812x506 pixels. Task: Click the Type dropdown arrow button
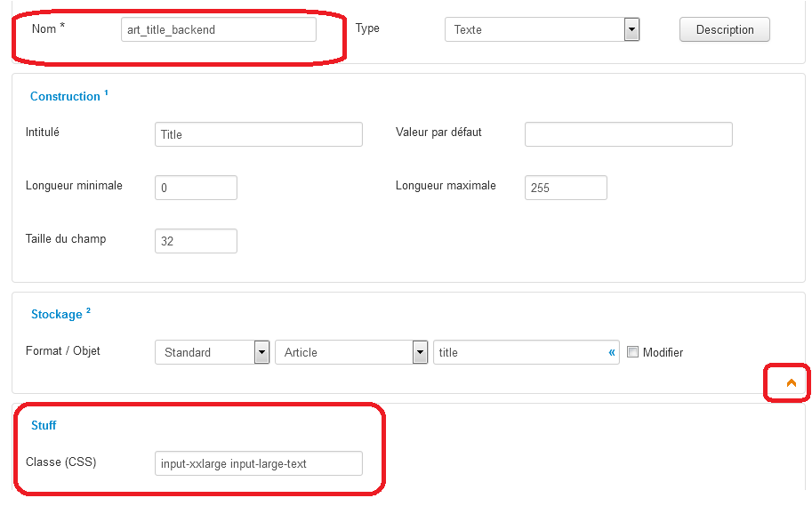[631, 29]
